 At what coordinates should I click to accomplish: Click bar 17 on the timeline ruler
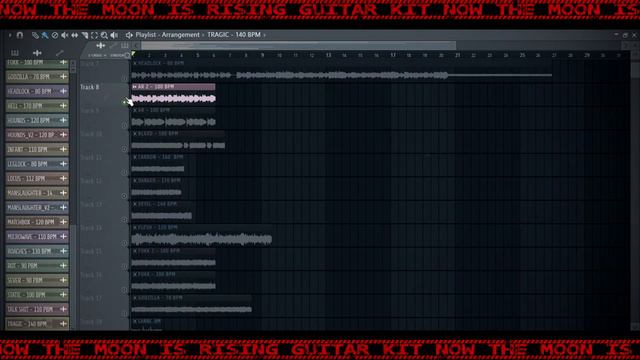[393, 55]
